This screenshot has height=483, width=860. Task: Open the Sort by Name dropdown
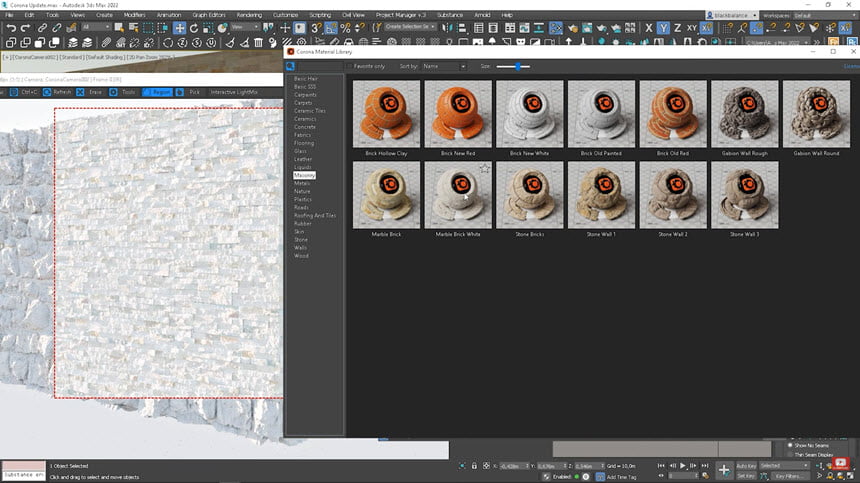(x=444, y=66)
